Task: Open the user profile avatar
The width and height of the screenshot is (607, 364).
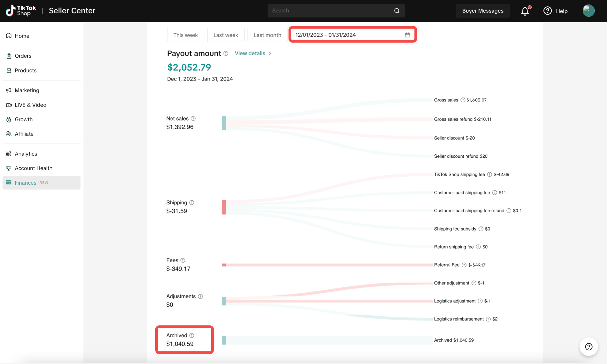Action: pos(588,11)
